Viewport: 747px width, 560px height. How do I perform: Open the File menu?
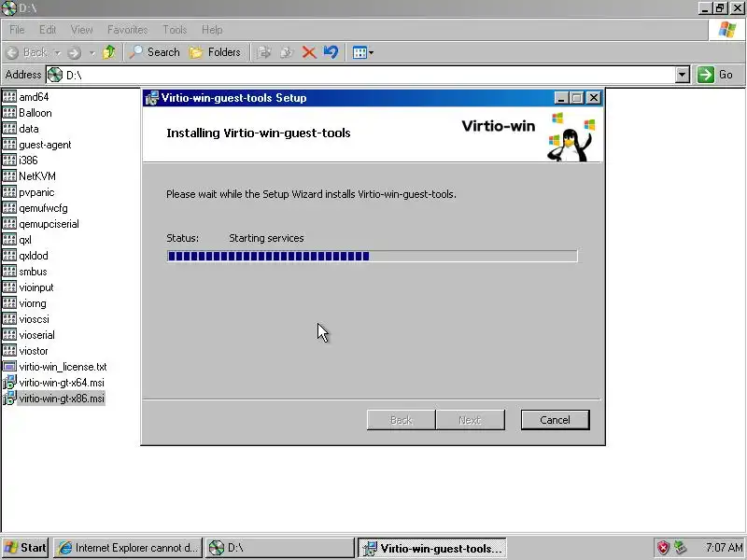[x=17, y=30]
